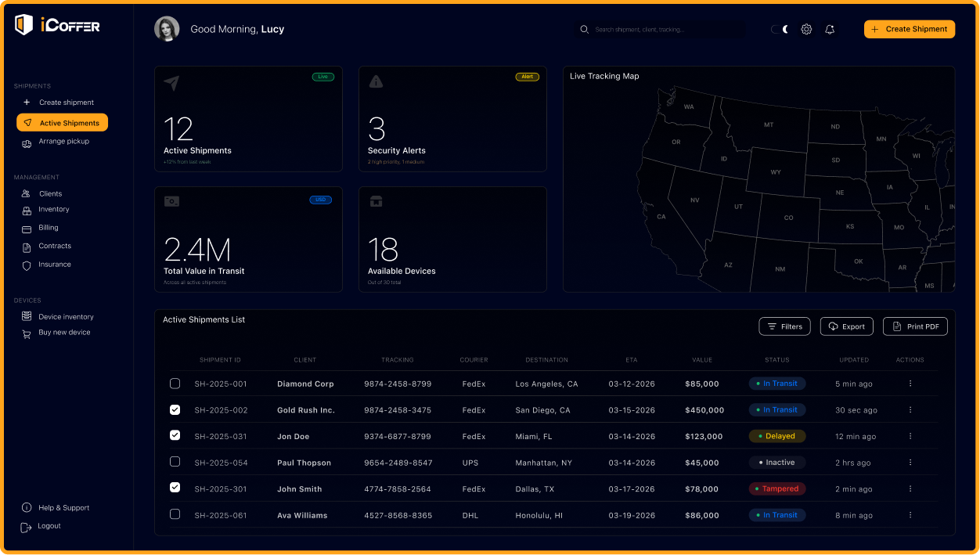980x555 pixels.
Task: Click the STATUS column header
Action: (777, 360)
